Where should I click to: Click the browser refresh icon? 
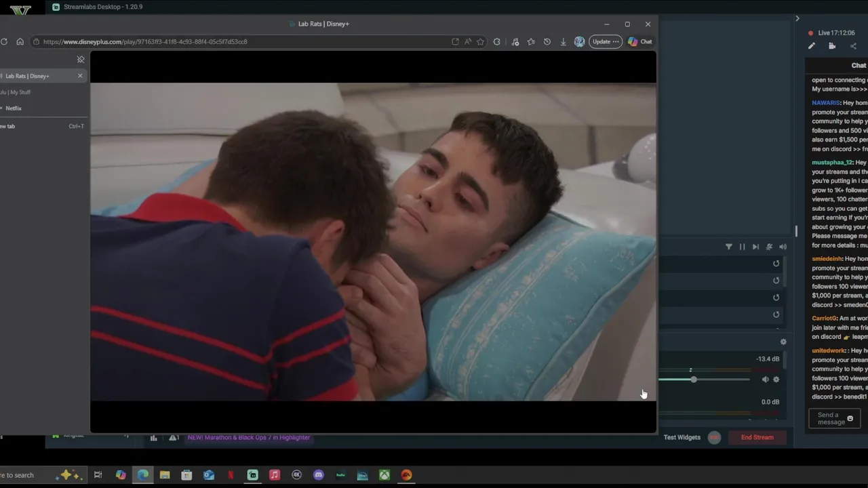(4, 41)
